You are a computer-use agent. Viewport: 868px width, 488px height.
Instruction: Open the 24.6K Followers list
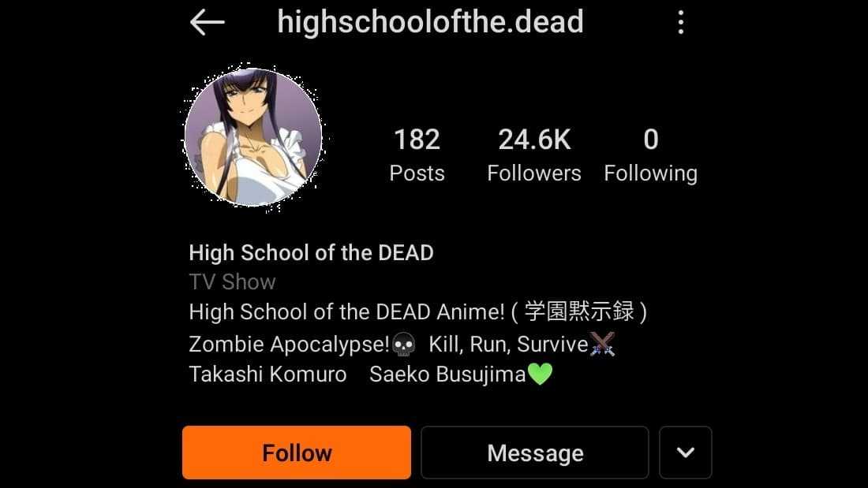click(x=534, y=155)
